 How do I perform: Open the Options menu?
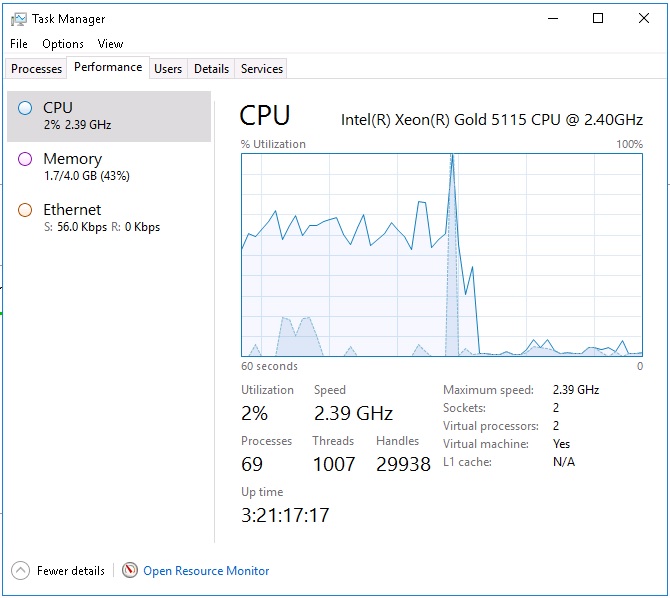click(x=63, y=44)
